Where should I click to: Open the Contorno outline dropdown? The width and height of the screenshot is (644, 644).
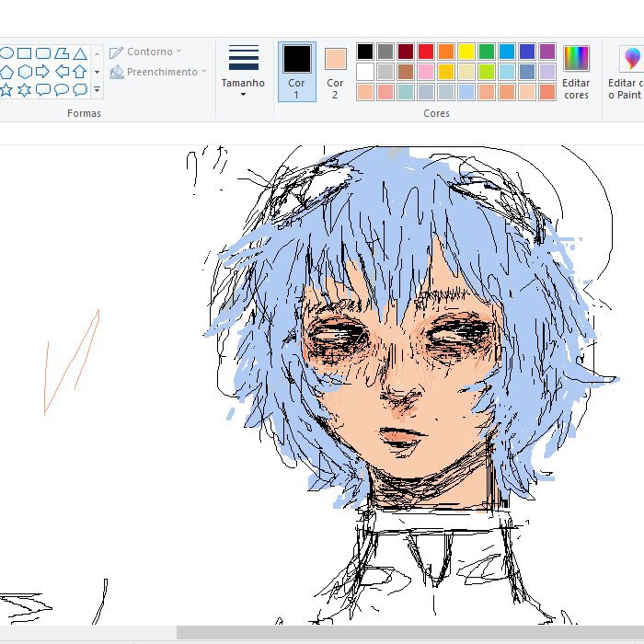pos(145,52)
